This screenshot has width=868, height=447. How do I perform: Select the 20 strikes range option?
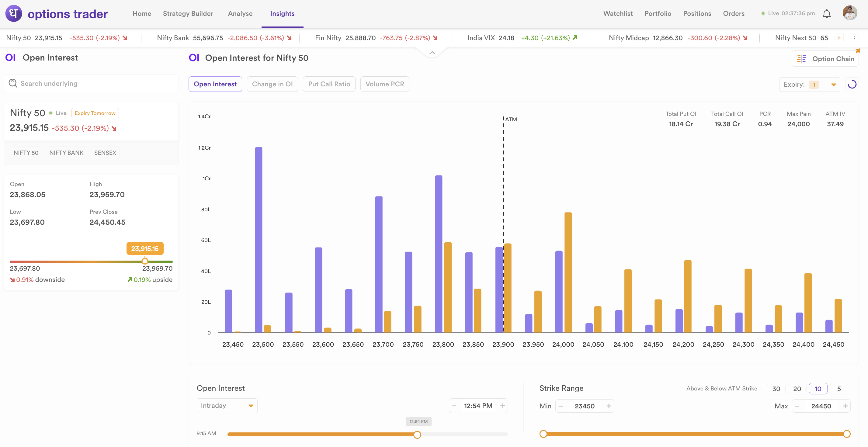(797, 389)
